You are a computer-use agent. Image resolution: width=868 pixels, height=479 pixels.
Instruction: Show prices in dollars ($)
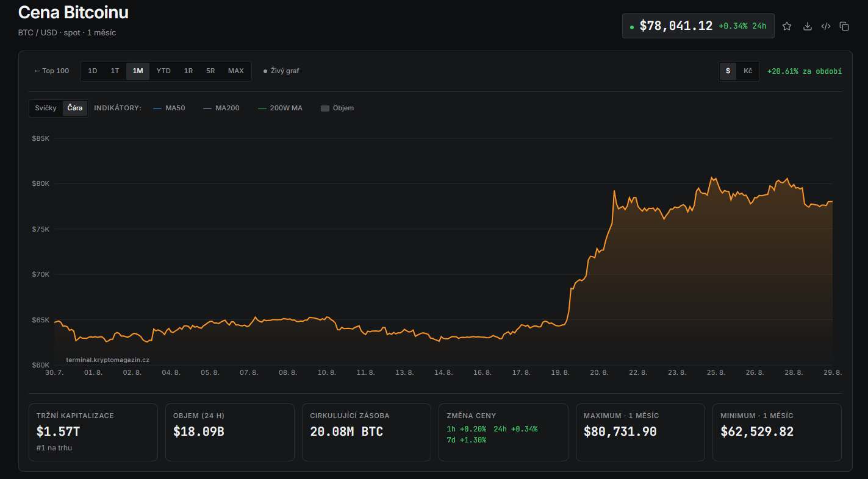[x=728, y=71]
